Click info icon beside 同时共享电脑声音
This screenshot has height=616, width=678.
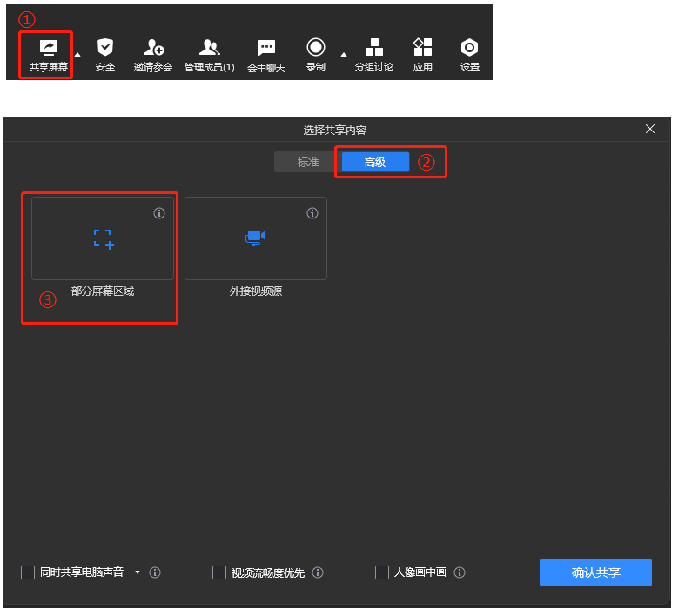tap(155, 572)
